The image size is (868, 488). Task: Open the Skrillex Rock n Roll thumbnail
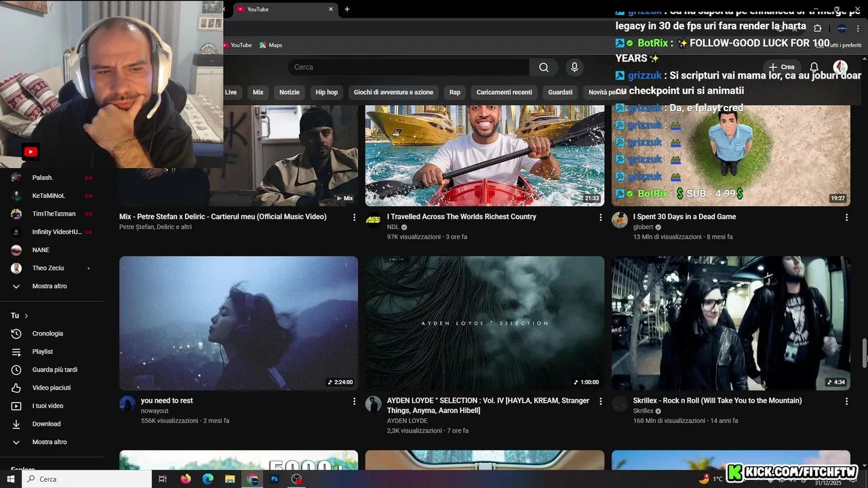click(x=731, y=323)
